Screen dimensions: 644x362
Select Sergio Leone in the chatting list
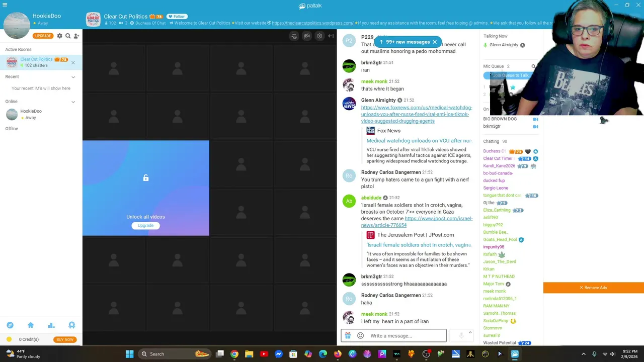(496, 188)
